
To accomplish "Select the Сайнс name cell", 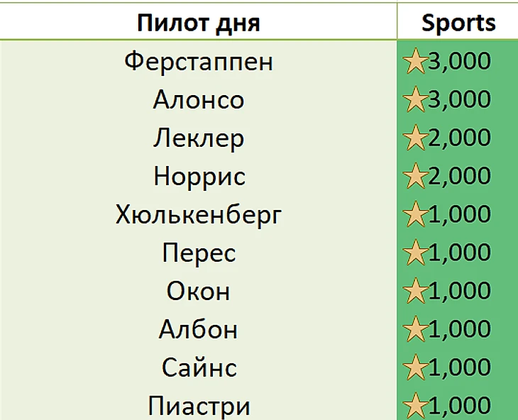I will point(199,368).
